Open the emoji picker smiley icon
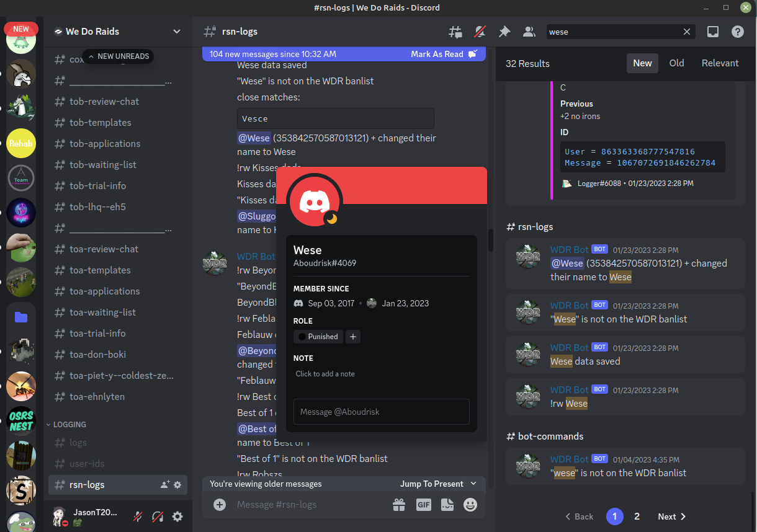The image size is (757, 532). (470, 505)
